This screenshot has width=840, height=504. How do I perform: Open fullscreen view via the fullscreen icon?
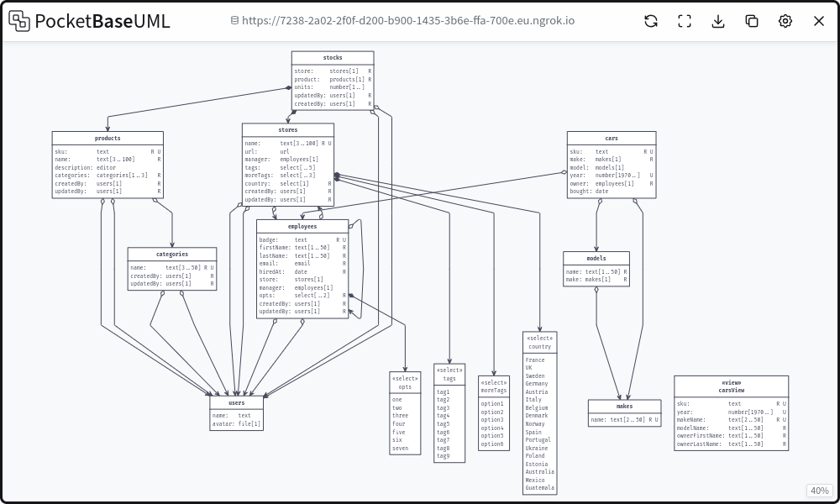pyautogui.click(x=685, y=21)
